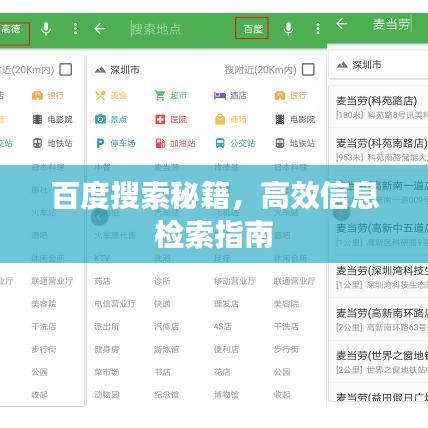Viewport: 428px width, 428px height.
Task: Open the three-dot menu beside 百度 microphone
Action: (x=318, y=29)
